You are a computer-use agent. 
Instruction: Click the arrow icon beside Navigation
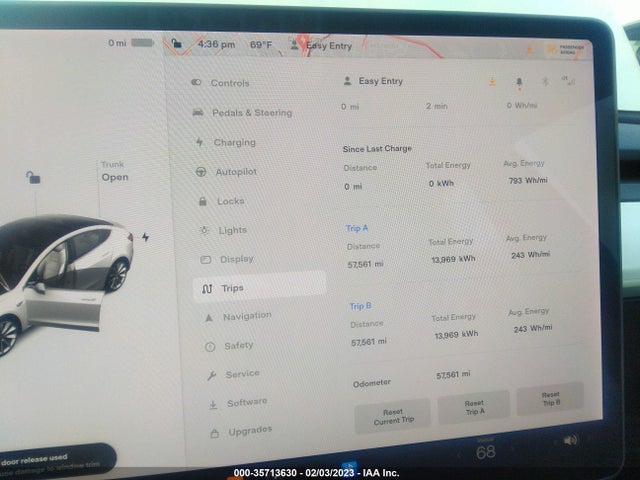209,318
